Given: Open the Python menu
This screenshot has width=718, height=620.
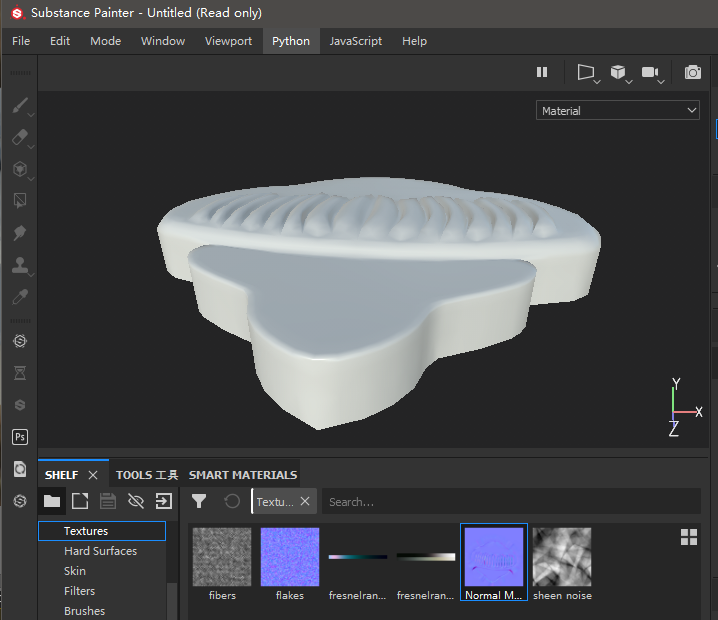Looking at the screenshot, I should pos(291,41).
